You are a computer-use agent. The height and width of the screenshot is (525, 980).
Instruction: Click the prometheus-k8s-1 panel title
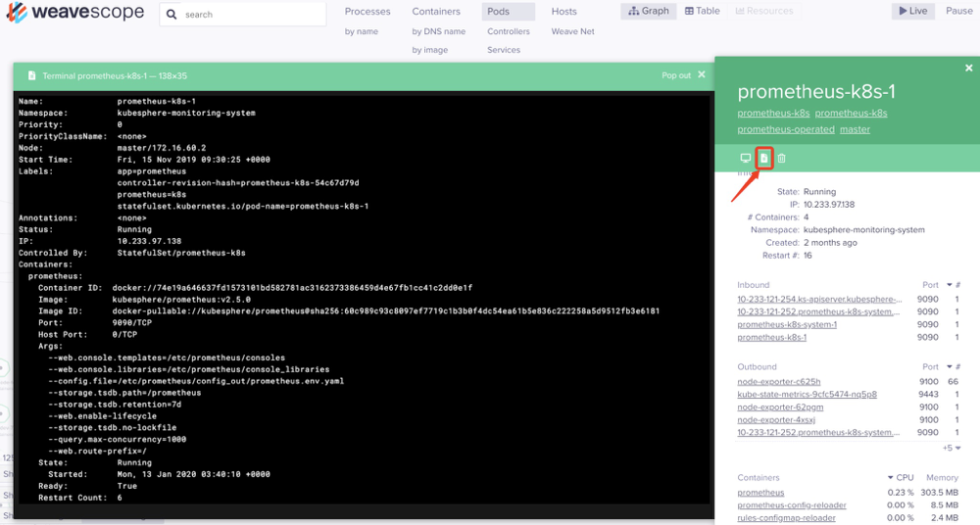816,92
